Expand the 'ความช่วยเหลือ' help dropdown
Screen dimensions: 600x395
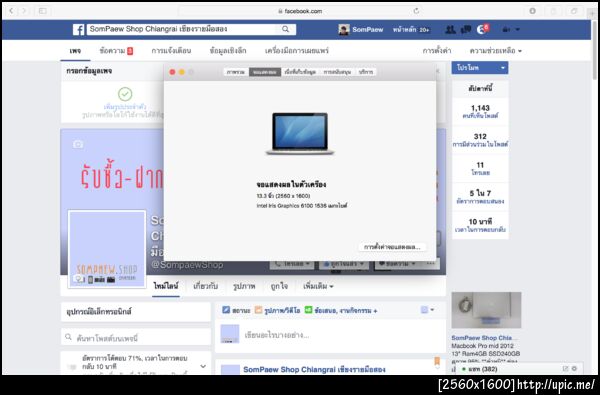[496, 51]
